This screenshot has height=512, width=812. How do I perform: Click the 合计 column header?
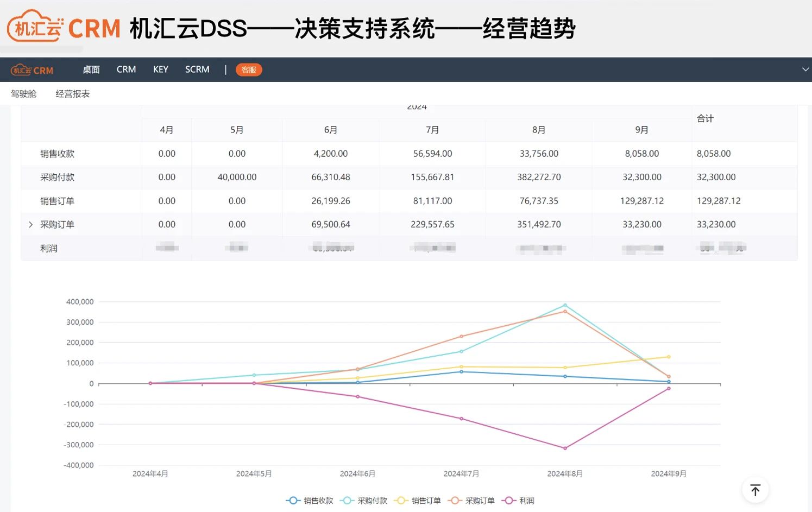(x=706, y=118)
